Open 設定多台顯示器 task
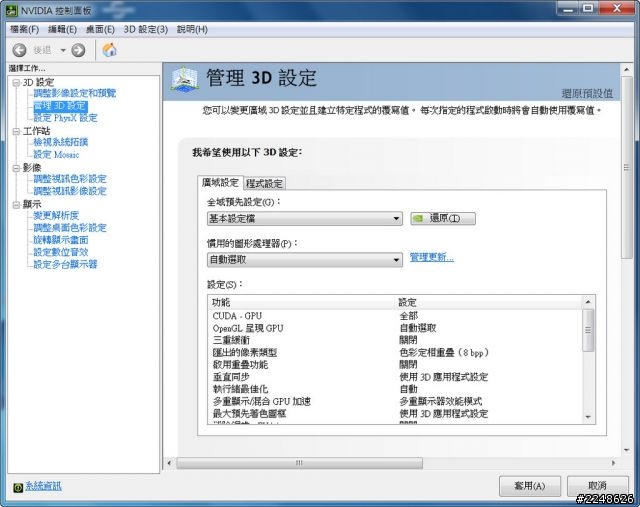The width and height of the screenshot is (640, 507). (65, 265)
